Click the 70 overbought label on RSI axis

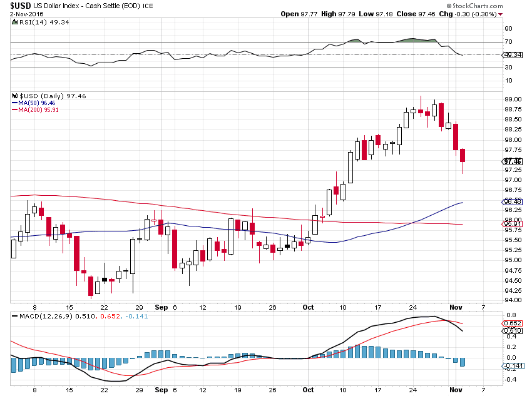pyautogui.click(x=509, y=42)
